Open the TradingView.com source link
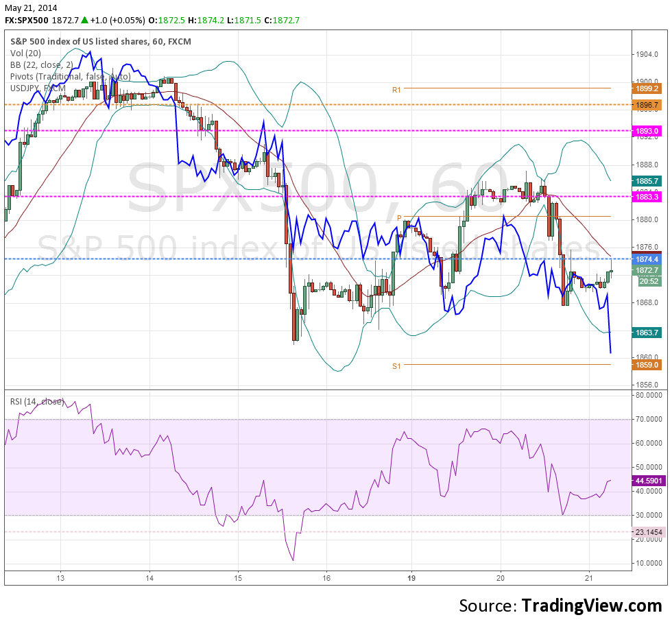Viewport: 672px width, 624px height. tap(592, 605)
